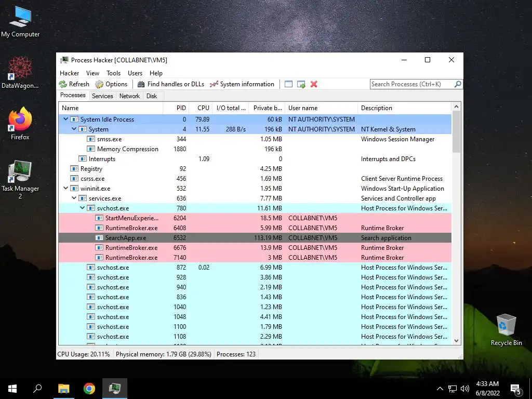This screenshot has height=399, width=532.
Task: Collapse the wininit.exe tree node
Action: (x=65, y=188)
